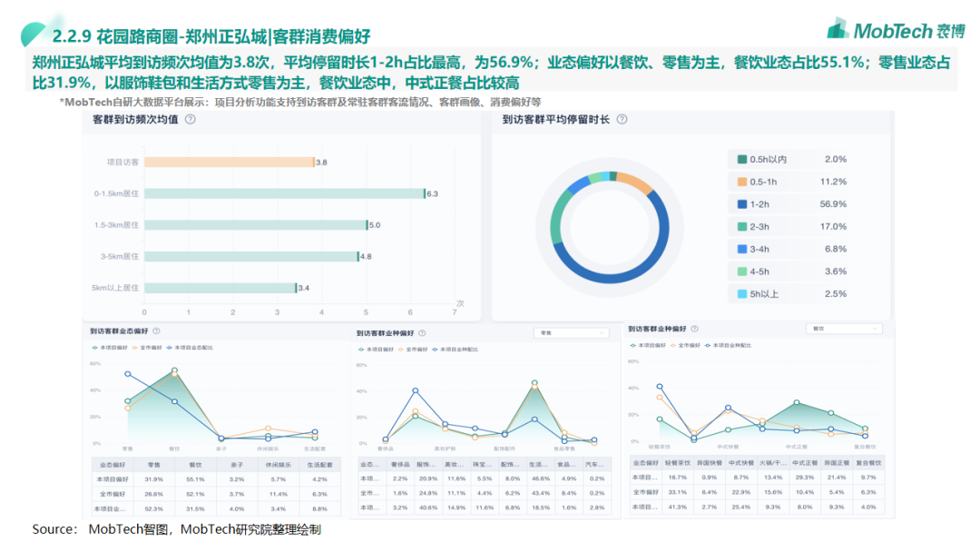Toggle 本项目偏好 legend in 业态偏好 chart
The width and height of the screenshot is (980, 552).
coord(110,348)
